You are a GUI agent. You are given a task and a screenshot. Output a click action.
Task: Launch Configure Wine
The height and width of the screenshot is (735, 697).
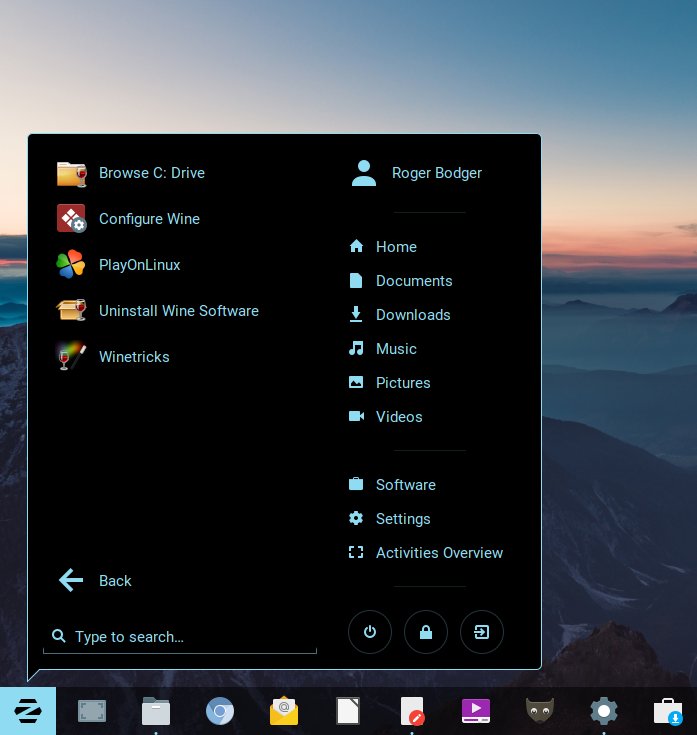[149, 219]
